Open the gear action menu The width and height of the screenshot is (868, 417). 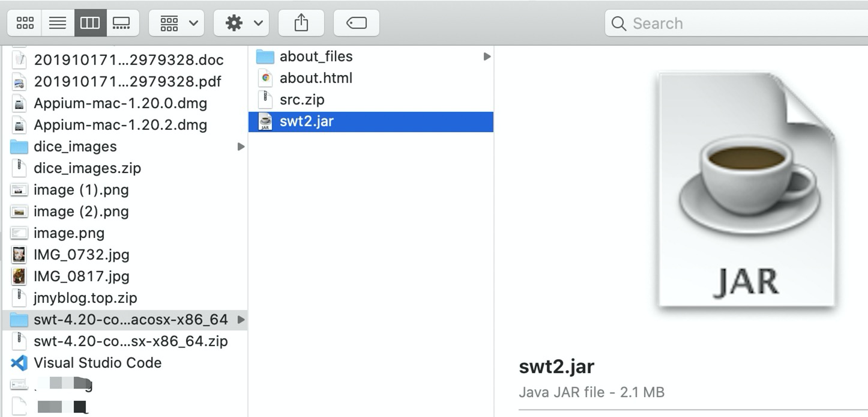coord(243,23)
